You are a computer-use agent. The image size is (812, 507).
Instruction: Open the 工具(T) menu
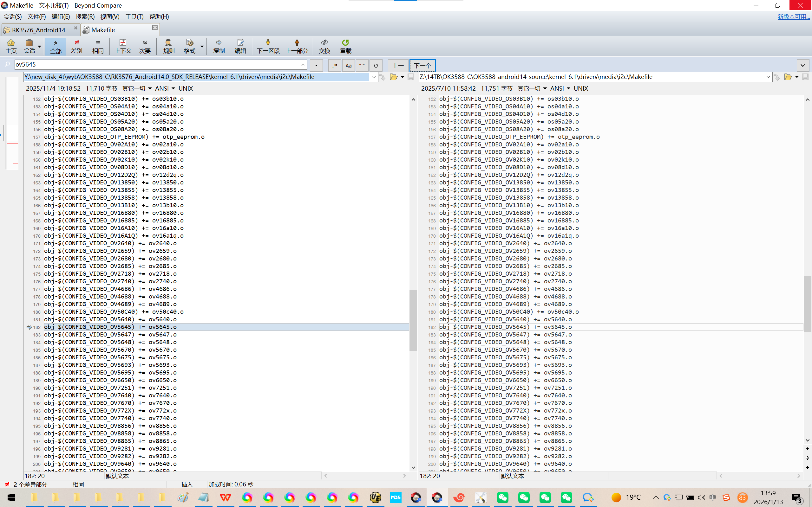(x=134, y=17)
